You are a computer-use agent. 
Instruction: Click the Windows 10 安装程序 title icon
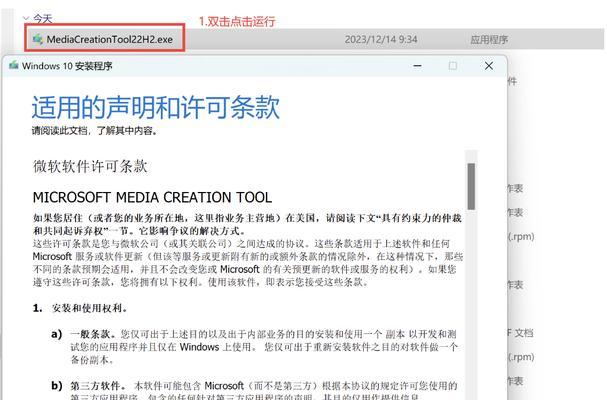coord(14,65)
